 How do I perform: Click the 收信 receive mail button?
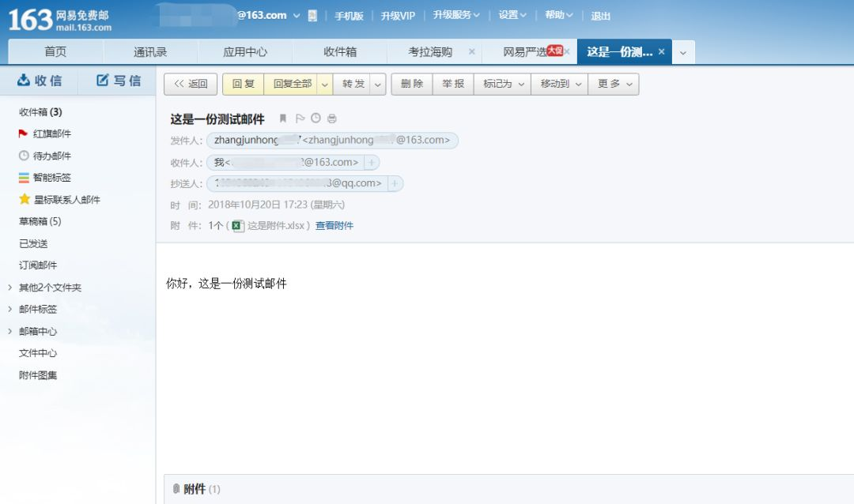(40, 81)
